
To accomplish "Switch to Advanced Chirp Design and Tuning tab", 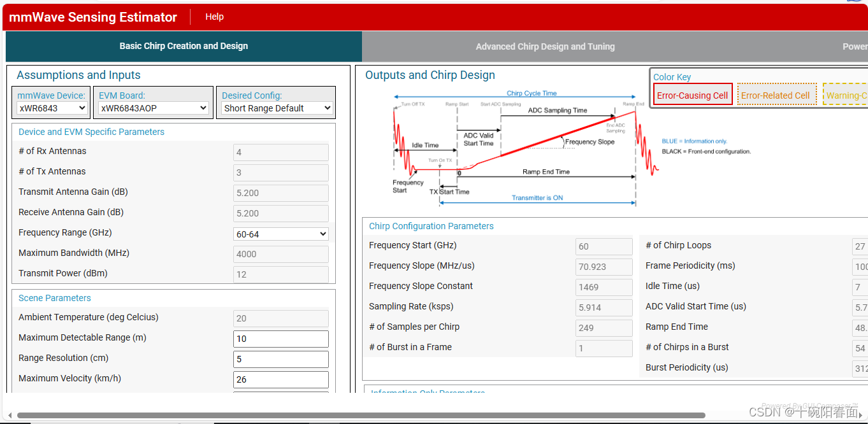I will coord(545,46).
